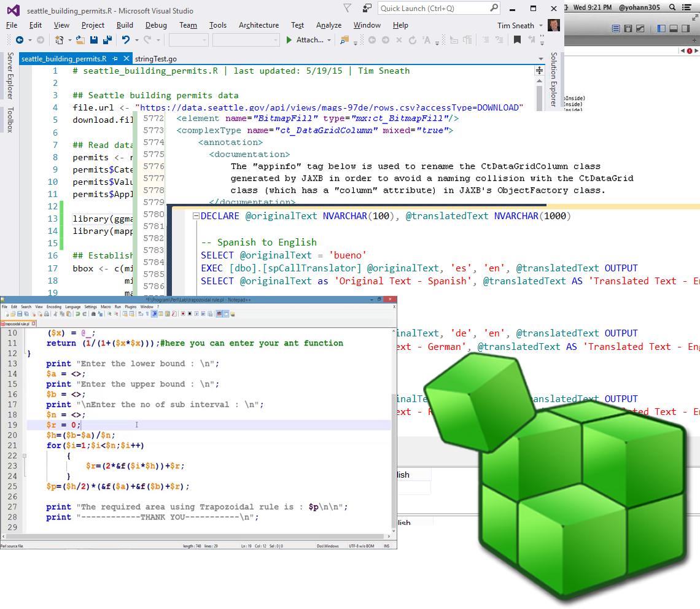Viewport: 700px width, 609px height.
Task: Open the Notepad++ Encoding menu
Action: point(53,307)
